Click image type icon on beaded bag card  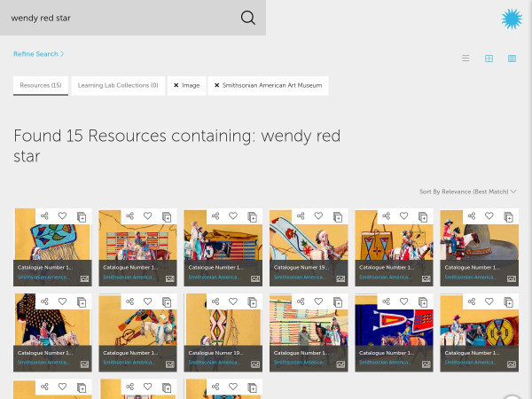click(x=84, y=279)
